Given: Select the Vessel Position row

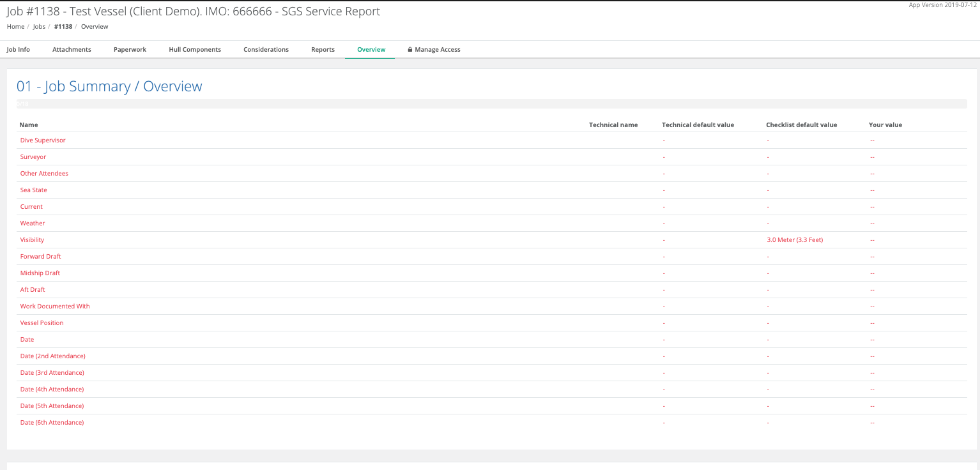Looking at the screenshot, I should tap(42, 322).
